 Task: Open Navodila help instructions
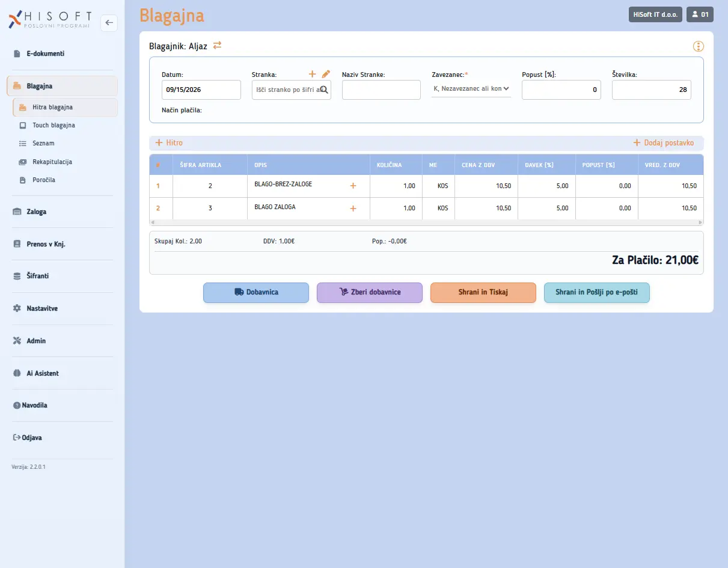(x=63, y=405)
